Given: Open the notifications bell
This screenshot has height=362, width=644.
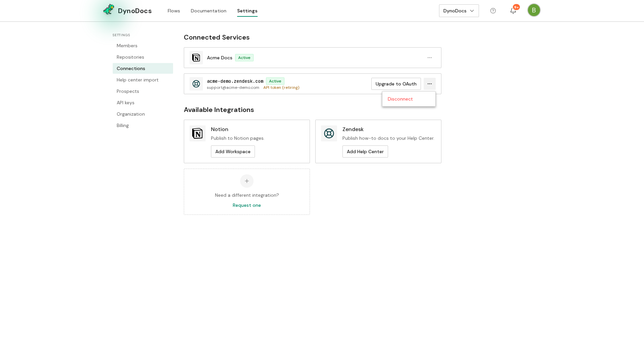Looking at the screenshot, I should click(x=513, y=11).
